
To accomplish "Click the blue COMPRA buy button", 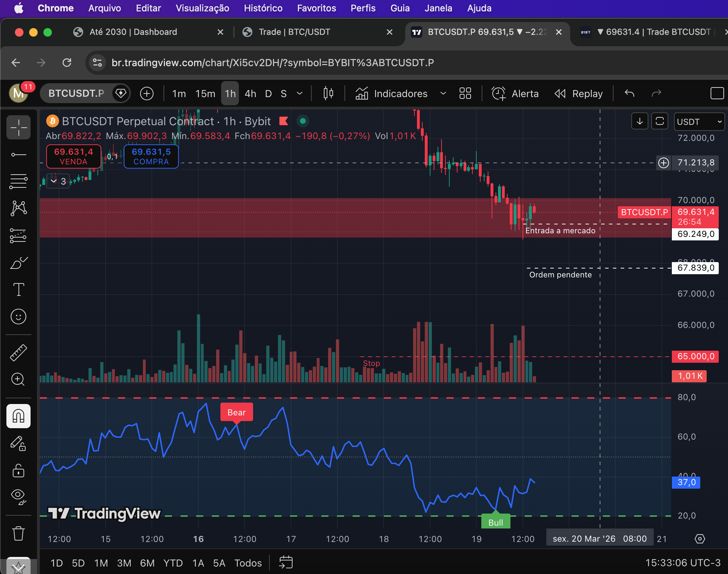I will (x=151, y=156).
